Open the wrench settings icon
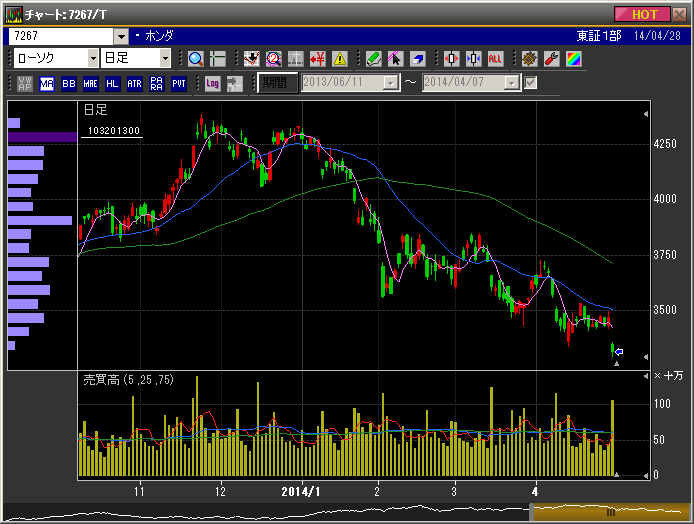This screenshot has height=524, width=694. coord(551,59)
